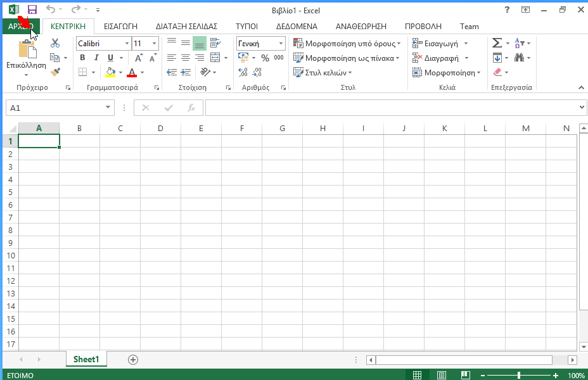Click the AutoSum sigma icon
Image resolution: width=588 pixels, height=380 pixels.
pyautogui.click(x=497, y=43)
